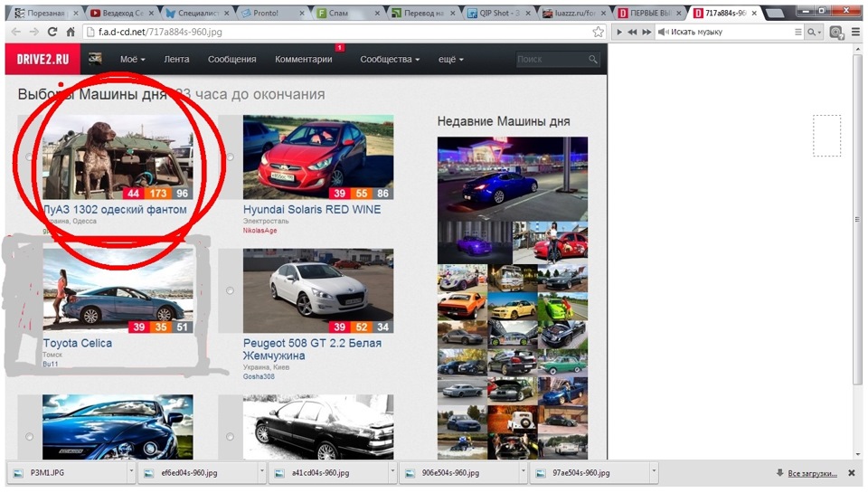Open the Сообщения menu item

pos(232,60)
